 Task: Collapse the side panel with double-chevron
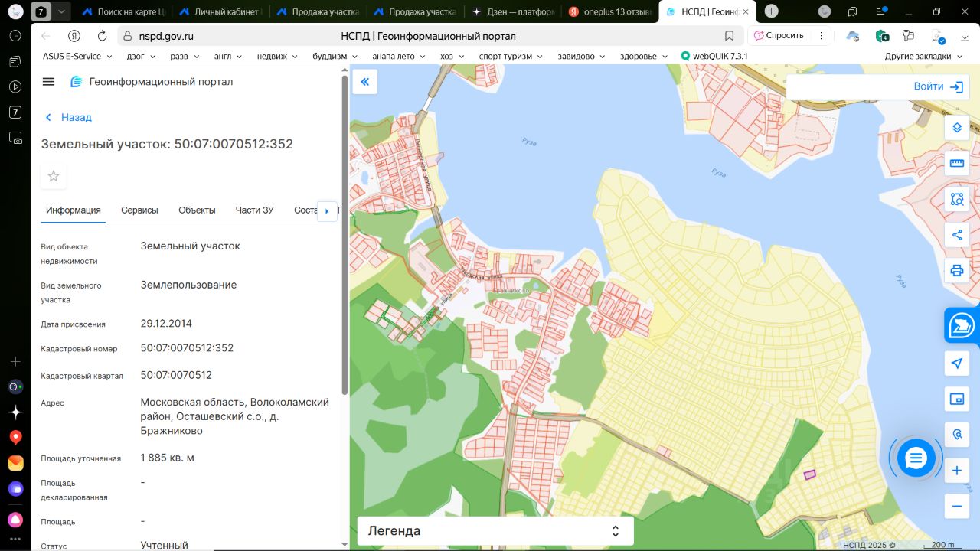[364, 82]
